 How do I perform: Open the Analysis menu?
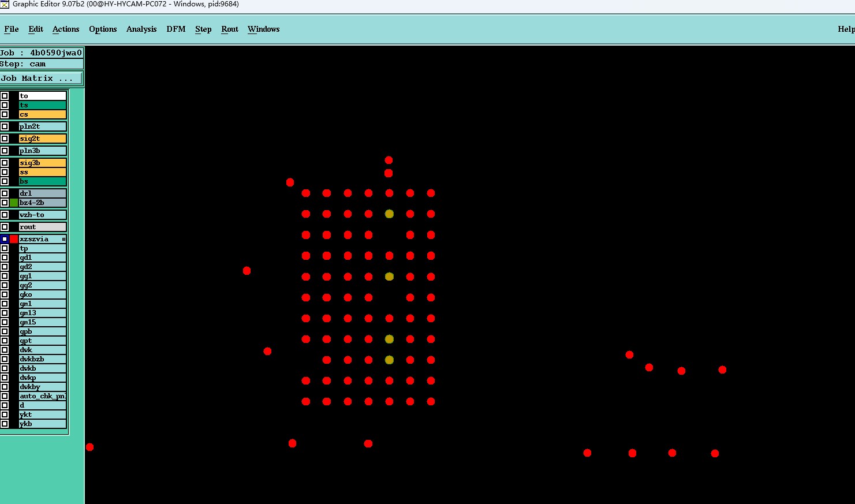141,29
